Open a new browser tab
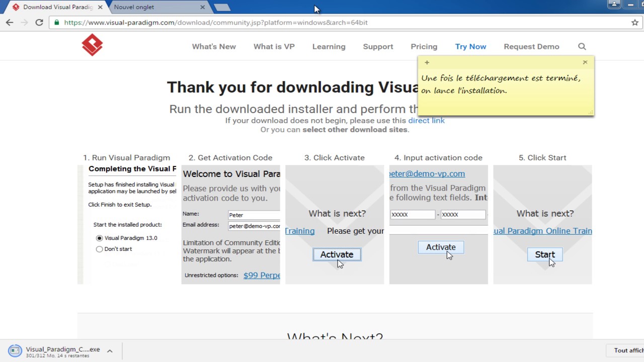The width and height of the screenshot is (644, 362). coord(222,7)
